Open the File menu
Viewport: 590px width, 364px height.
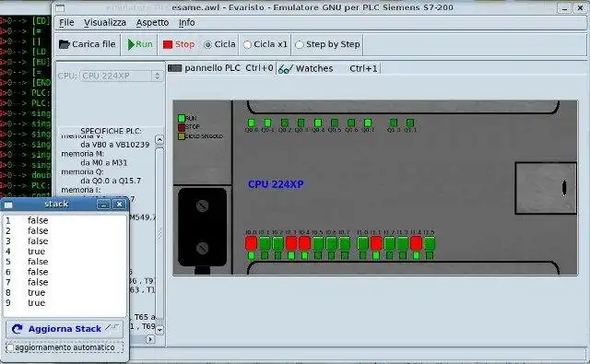tap(66, 22)
